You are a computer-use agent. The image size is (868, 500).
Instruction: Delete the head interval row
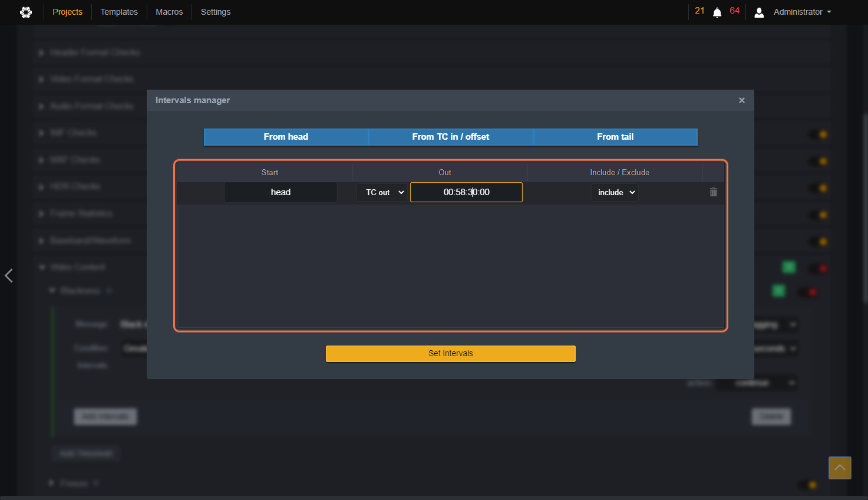713,192
